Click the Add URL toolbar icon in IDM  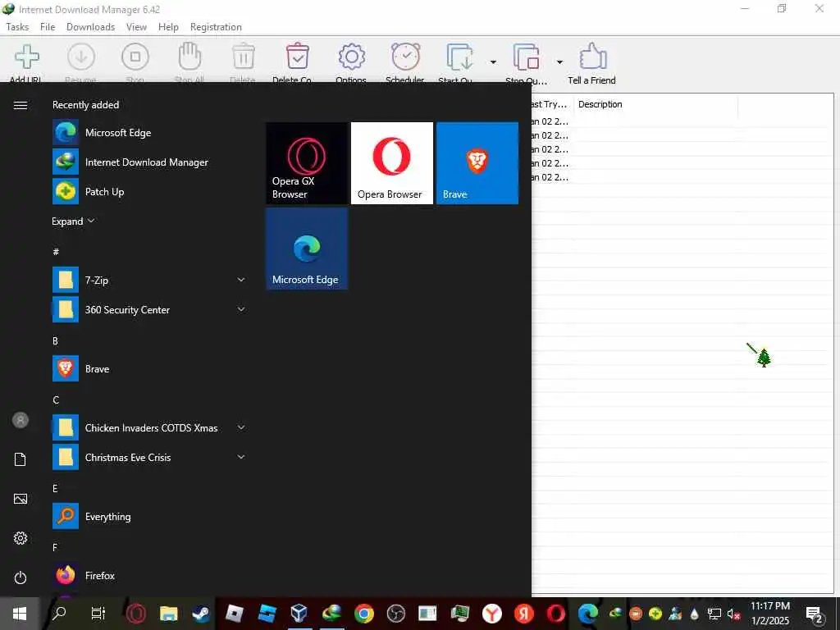point(26,57)
